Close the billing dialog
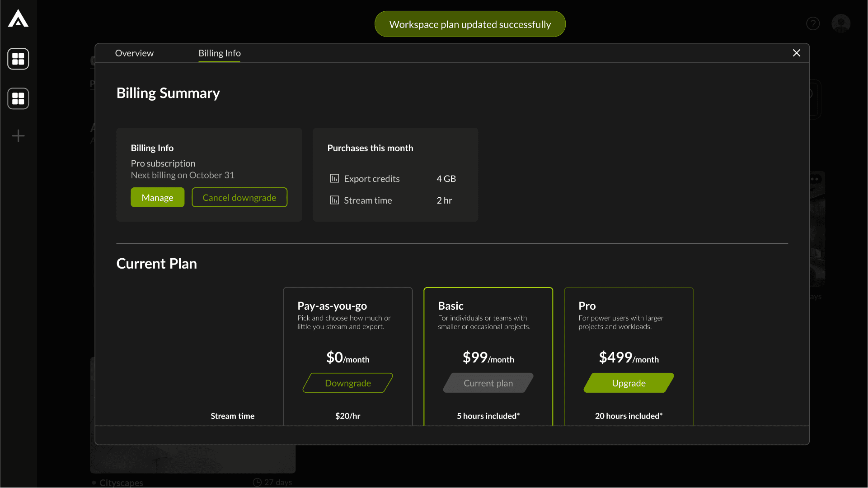868x488 pixels. point(797,53)
